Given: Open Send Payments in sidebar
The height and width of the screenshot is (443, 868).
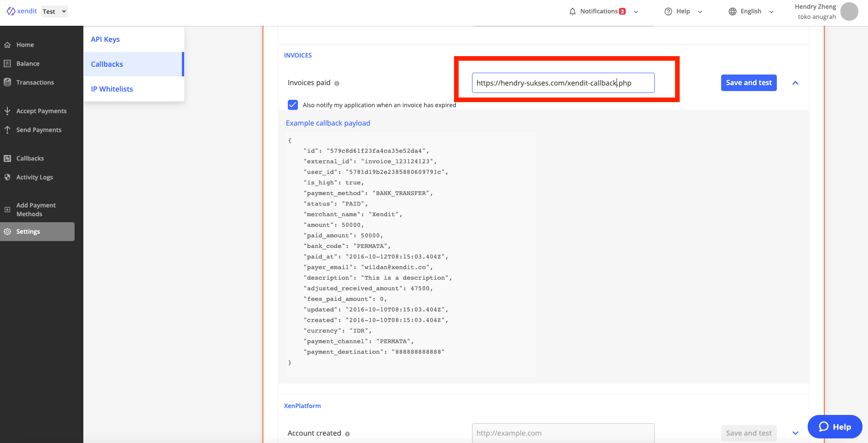Looking at the screenshot, I should (x=39, y=130).
